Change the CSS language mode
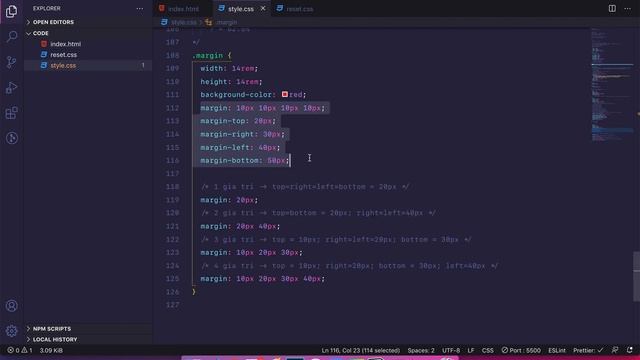Viewport: 640px width, 360px height. coord(487,350)
